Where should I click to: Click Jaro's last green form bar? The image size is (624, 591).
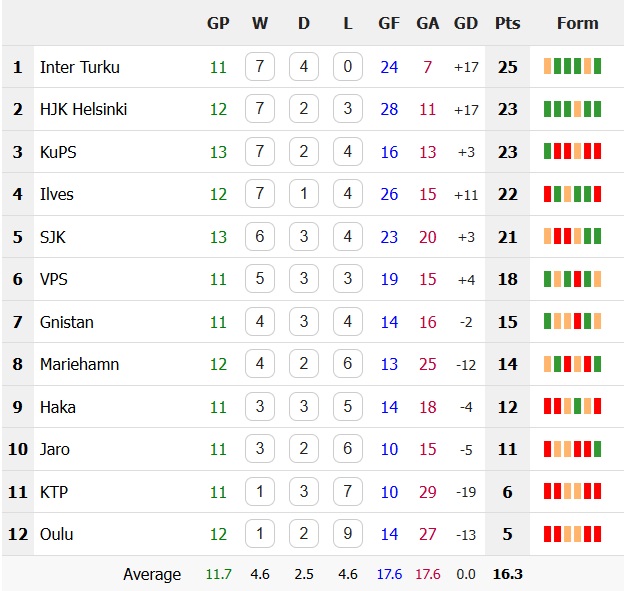coord(597,449)
